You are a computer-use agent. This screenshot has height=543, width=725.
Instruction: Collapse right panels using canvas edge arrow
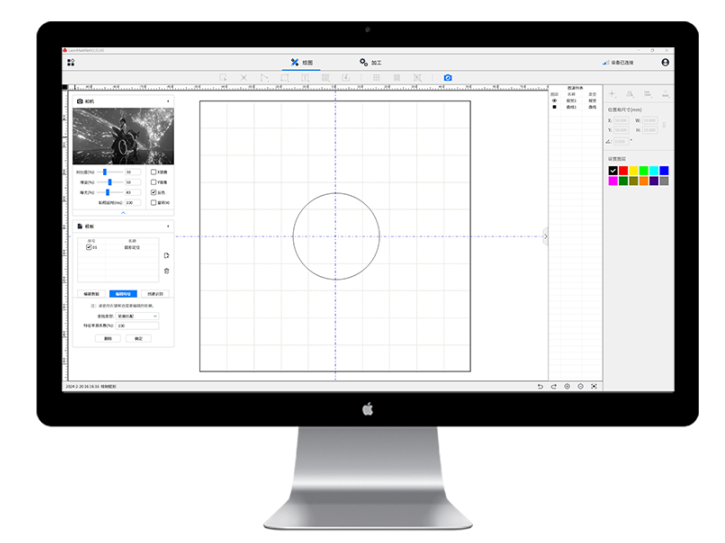point(546,236)
